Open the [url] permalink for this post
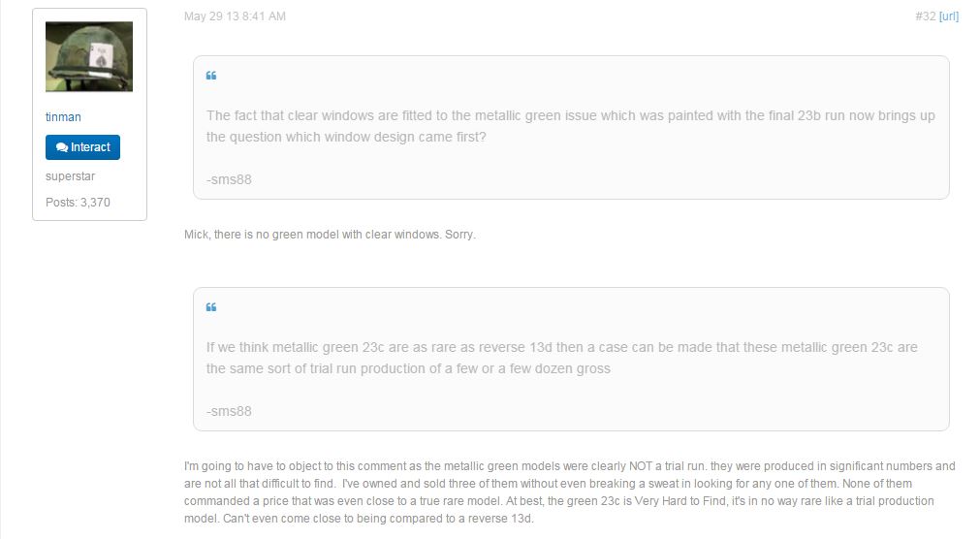The height and width of the screenshot is (539, 980). click(948, 16)
